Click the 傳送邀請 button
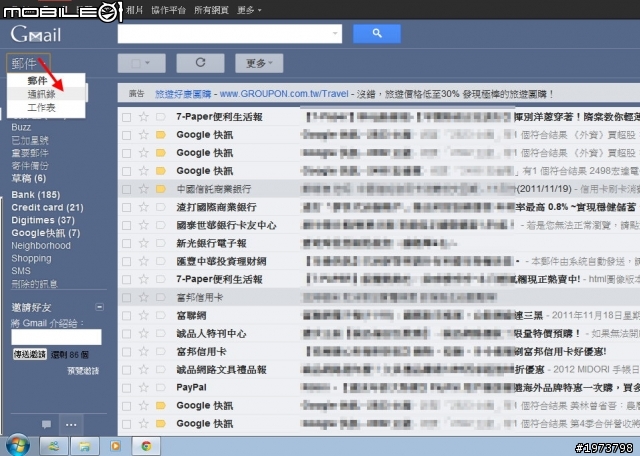640x456 pixels. click(x=30, y=354)
